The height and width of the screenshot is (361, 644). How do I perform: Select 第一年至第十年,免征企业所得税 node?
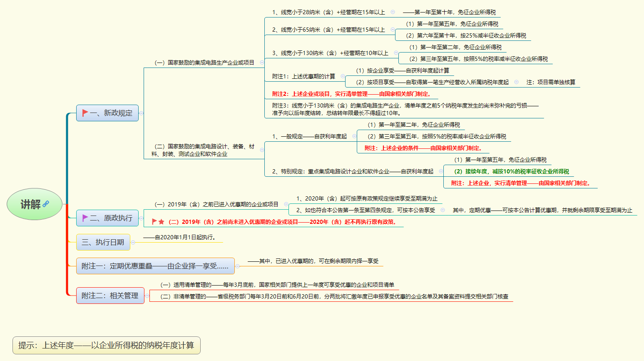[449, 12]
